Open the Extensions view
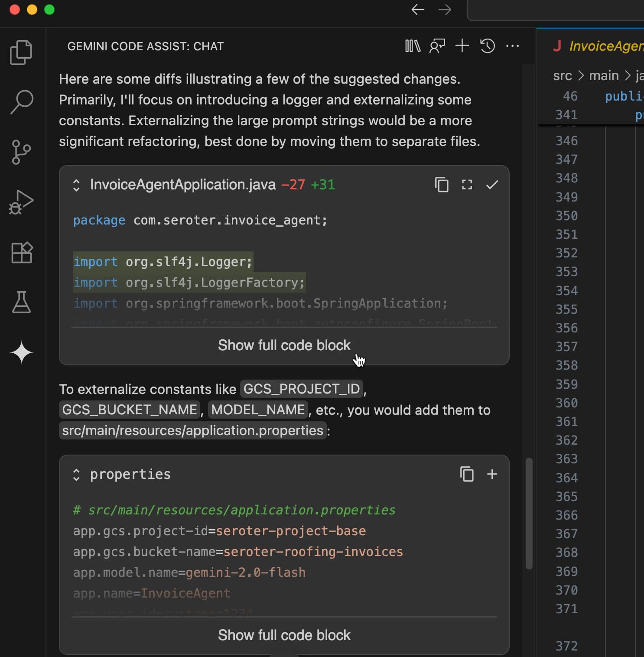 pos(21,252)
